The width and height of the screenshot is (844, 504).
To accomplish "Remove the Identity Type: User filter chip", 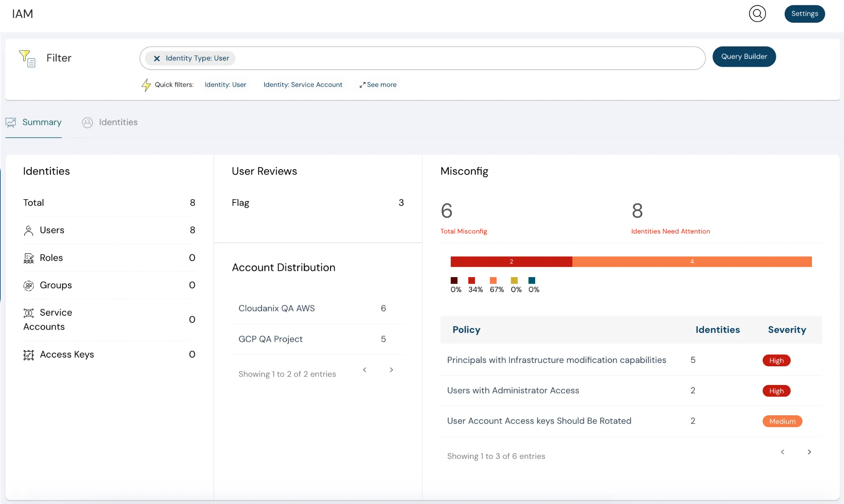I will click(157, 58).
